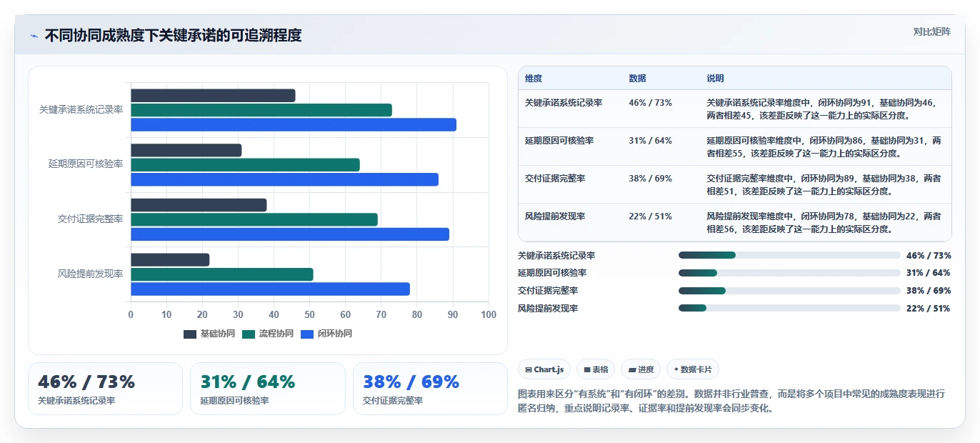Screen dimensions: 980x443
Task: Click the 100 tick on the x-axis
Action: click(x=489, y=314)
